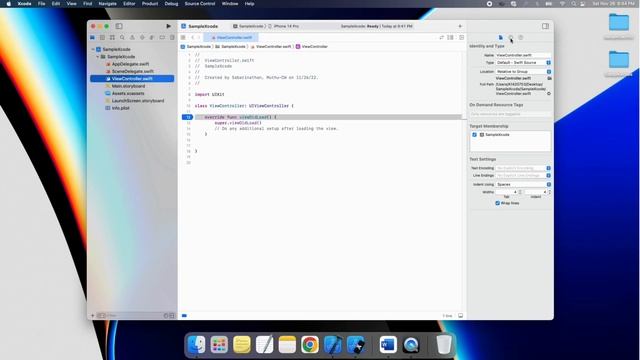
Task: Open Google Chrome from the Dock
Action: click(x=310, y=345)
